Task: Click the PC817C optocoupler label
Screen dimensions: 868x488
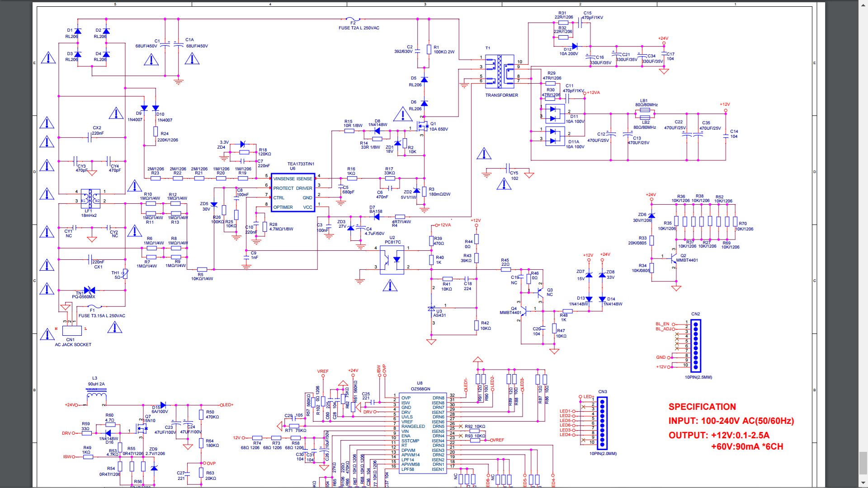Action: (393, 242)
